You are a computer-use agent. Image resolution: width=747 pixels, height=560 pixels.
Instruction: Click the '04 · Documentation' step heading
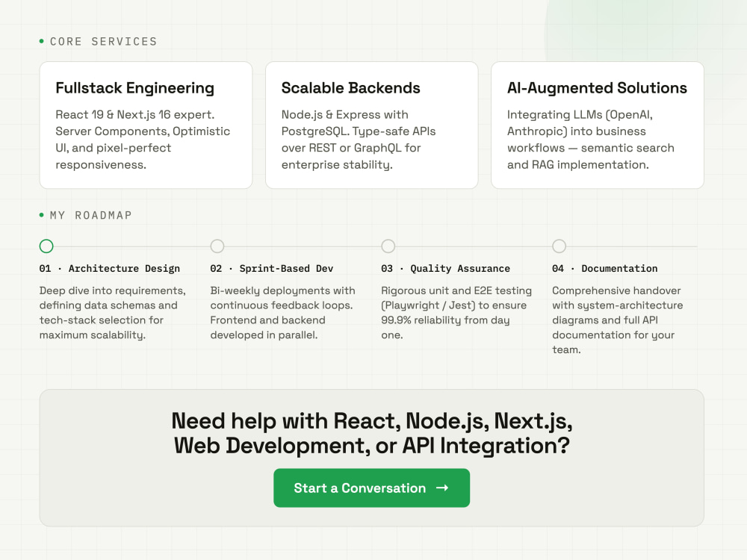click(x=604, y=269)
